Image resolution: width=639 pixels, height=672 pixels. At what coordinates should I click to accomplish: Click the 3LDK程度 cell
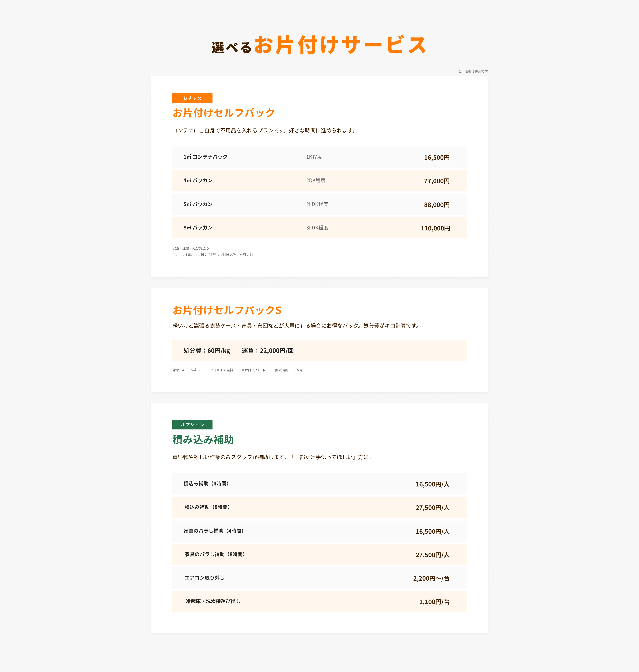tap(317, 228)
